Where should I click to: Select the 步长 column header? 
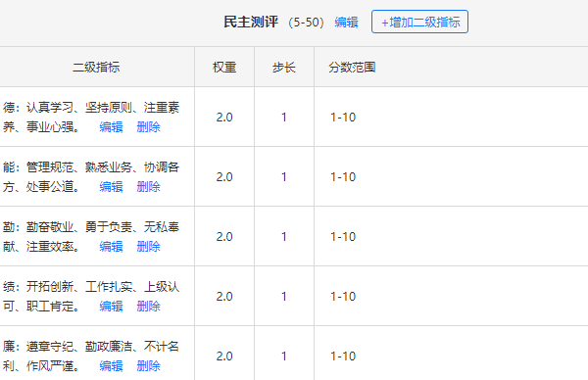point(284,68)
